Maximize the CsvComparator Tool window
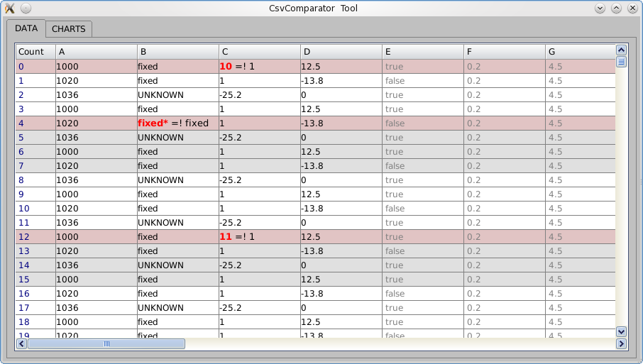Screen dimensions: 643x364 pyautogui.click(x=616, y=9)
